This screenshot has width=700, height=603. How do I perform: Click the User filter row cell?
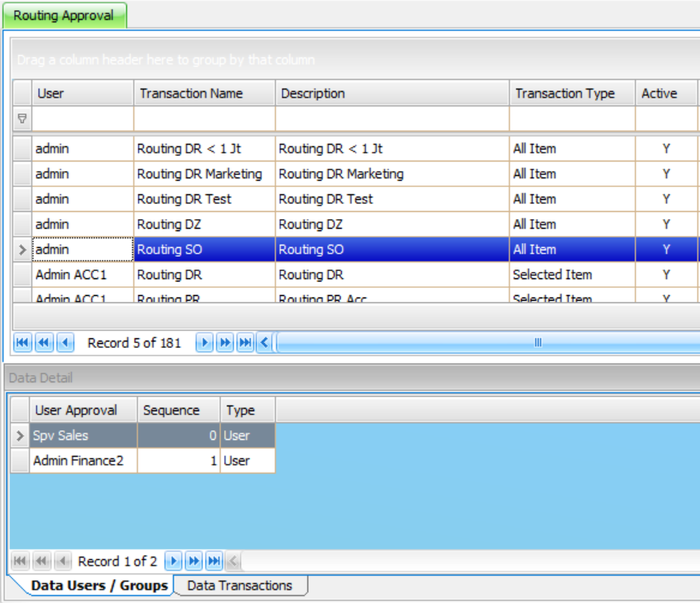pos(82,118)
